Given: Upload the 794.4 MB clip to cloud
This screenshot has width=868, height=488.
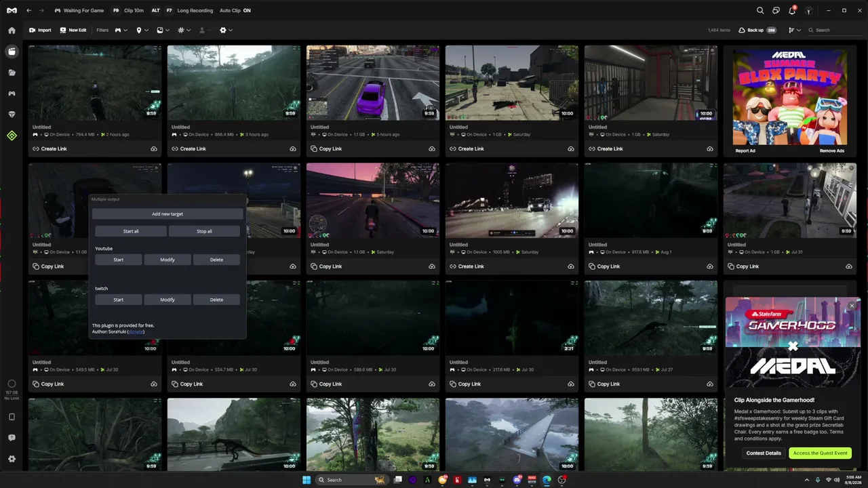Looking at the screenshot, I should tap(154, 149).
